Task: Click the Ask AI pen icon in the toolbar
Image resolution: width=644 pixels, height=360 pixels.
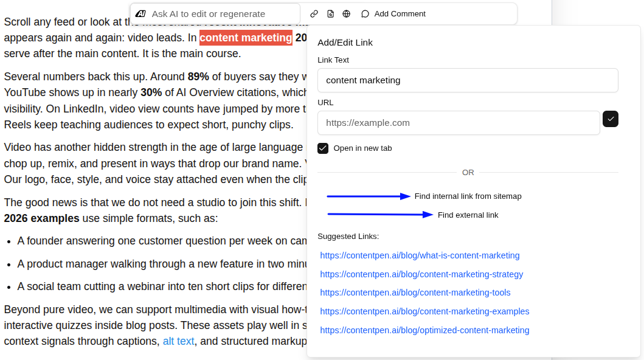Action: point(140,13)
